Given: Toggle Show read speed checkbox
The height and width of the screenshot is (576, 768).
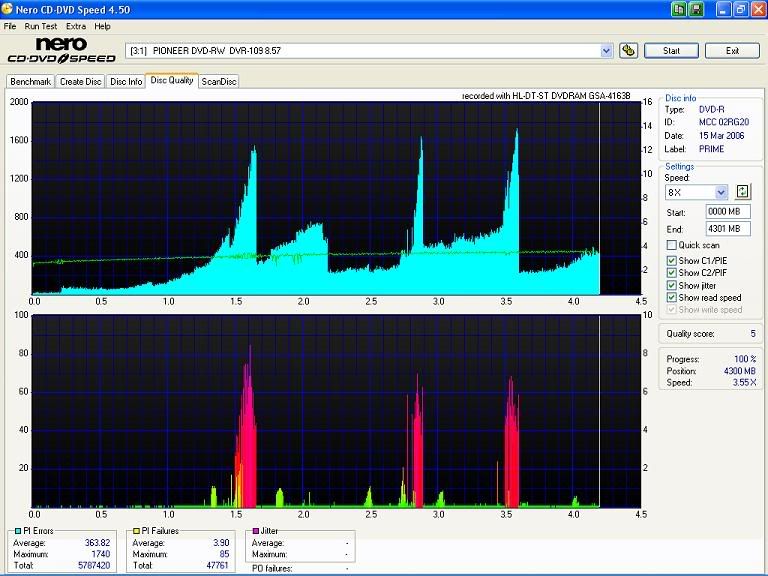Looking at the screenshot, I should 672,297.
